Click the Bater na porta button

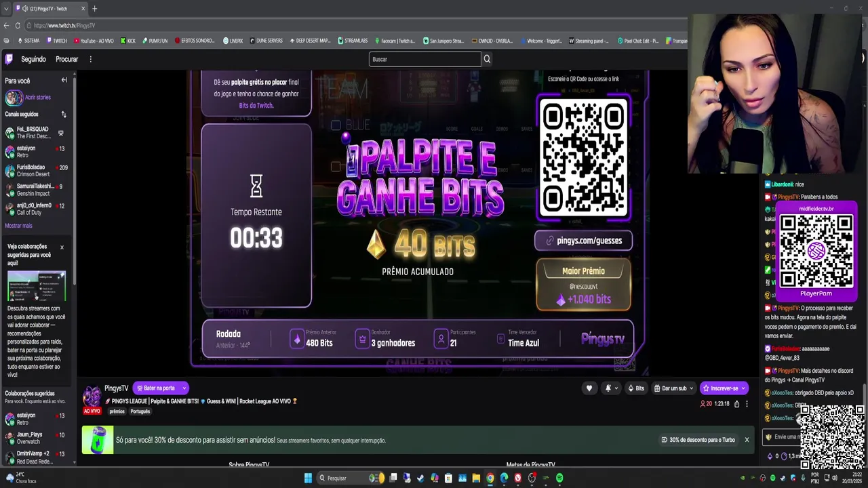(x=155, y=388)
